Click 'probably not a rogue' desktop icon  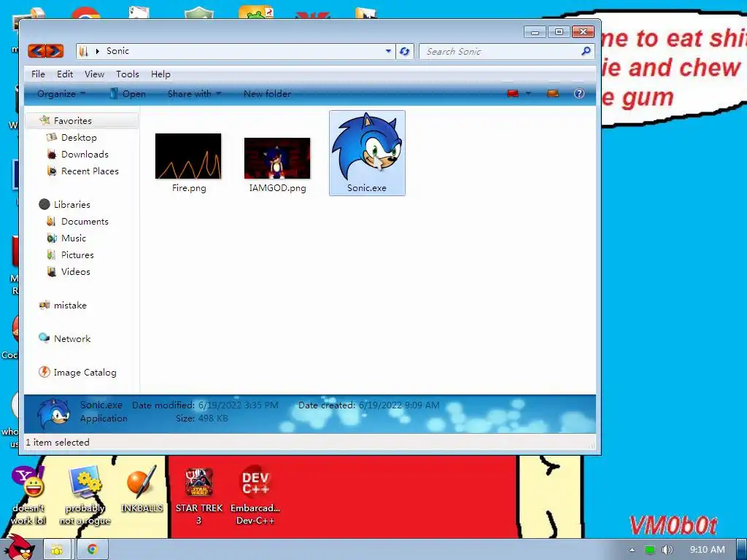pyautogui.click(x=85, y=496)
